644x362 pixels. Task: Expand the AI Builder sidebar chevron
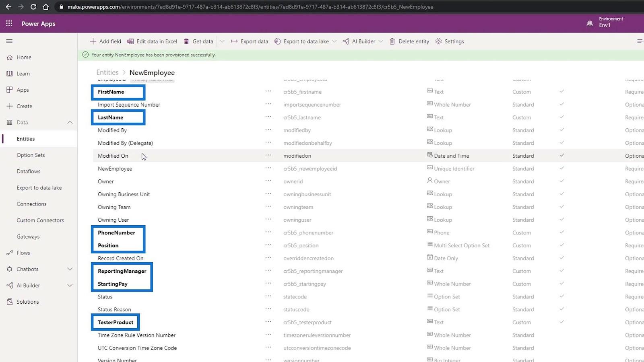(70, 286)
